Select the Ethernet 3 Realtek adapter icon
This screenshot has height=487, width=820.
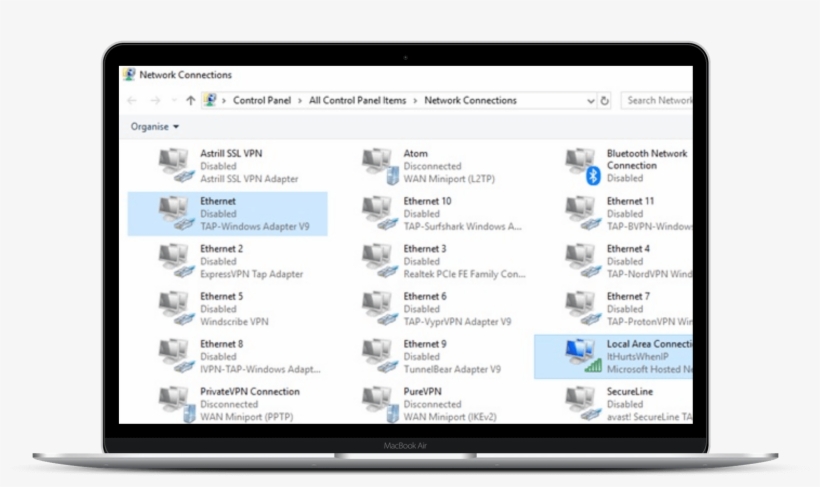point(380,261)
